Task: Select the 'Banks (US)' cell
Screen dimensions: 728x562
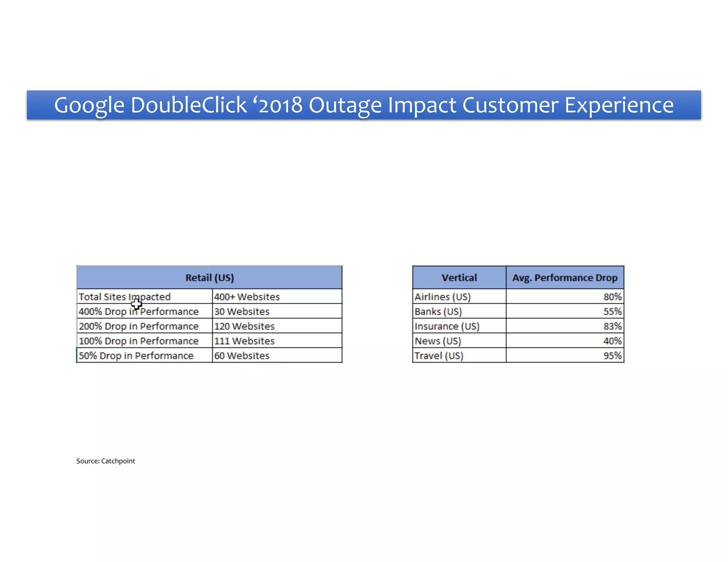Action: (459, 311)
